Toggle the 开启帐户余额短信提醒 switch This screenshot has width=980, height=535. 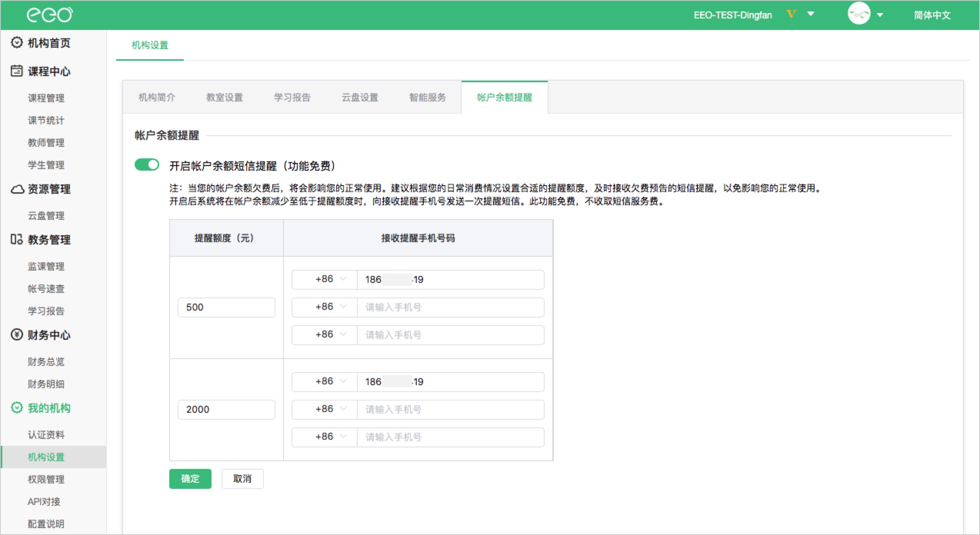147,165
